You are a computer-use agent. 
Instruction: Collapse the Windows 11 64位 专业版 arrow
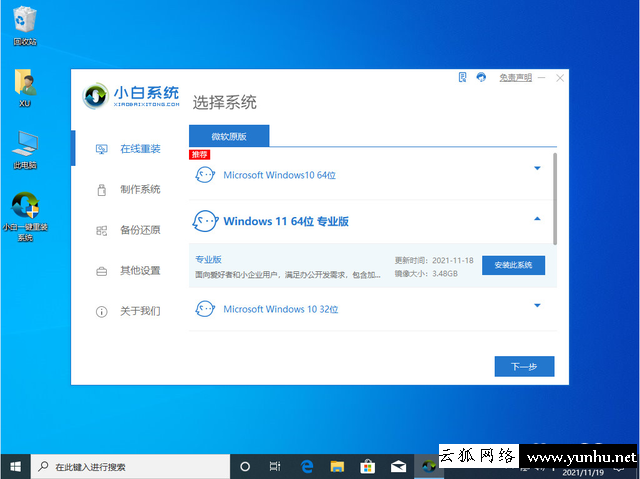[537, 219]
